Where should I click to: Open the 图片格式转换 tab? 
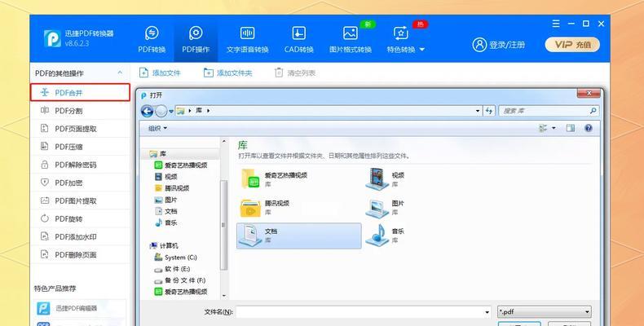pyautogui.click(x=351, y=40)
